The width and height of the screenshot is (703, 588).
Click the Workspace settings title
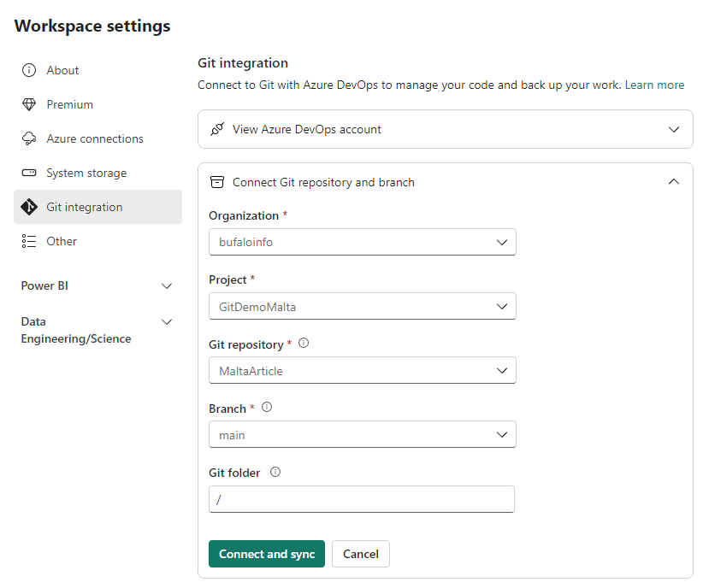click(92, 26)
